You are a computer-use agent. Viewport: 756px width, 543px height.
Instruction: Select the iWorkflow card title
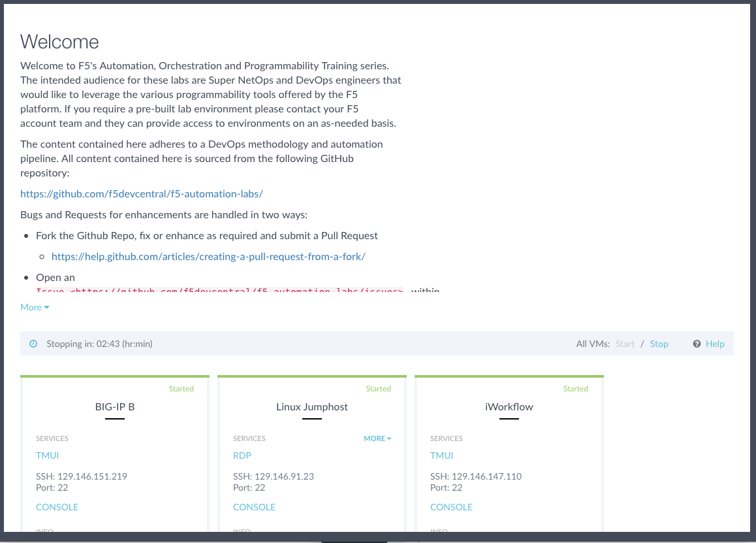click(x=509, y=406)
